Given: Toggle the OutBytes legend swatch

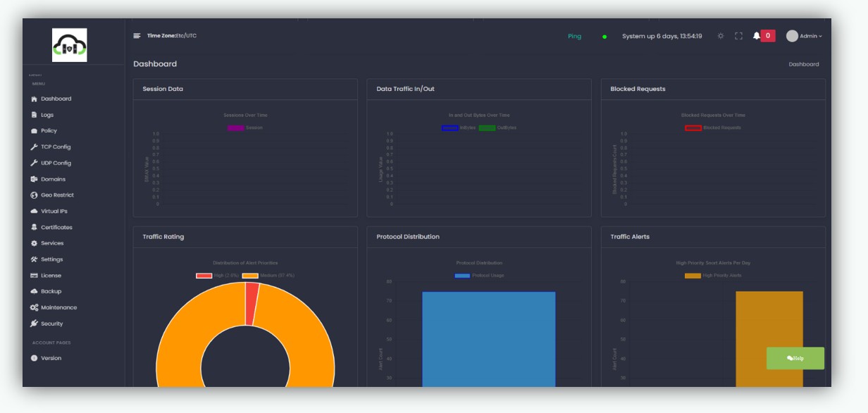Looking at the screenshot, I should [x=487, y=128].
